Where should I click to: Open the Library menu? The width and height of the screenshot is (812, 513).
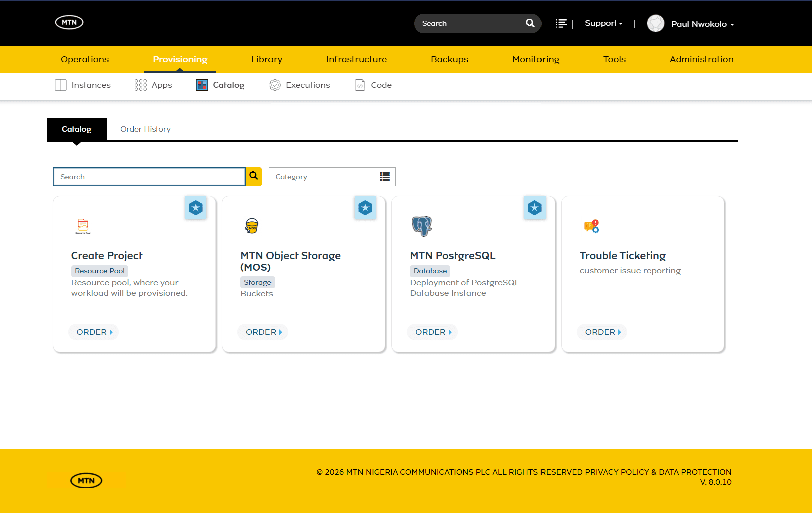(267, 59)
